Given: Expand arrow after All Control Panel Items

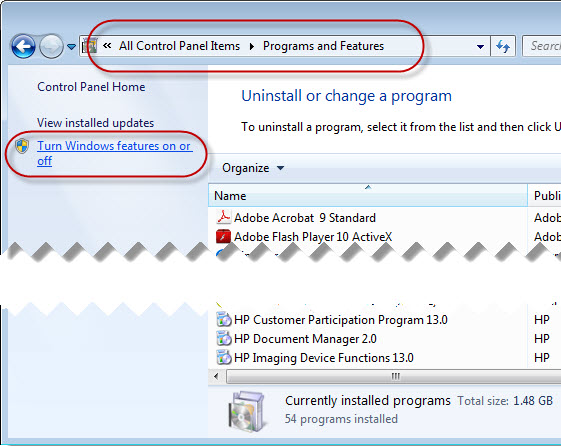Looking at the screenshot, I should tap(252, 46).
